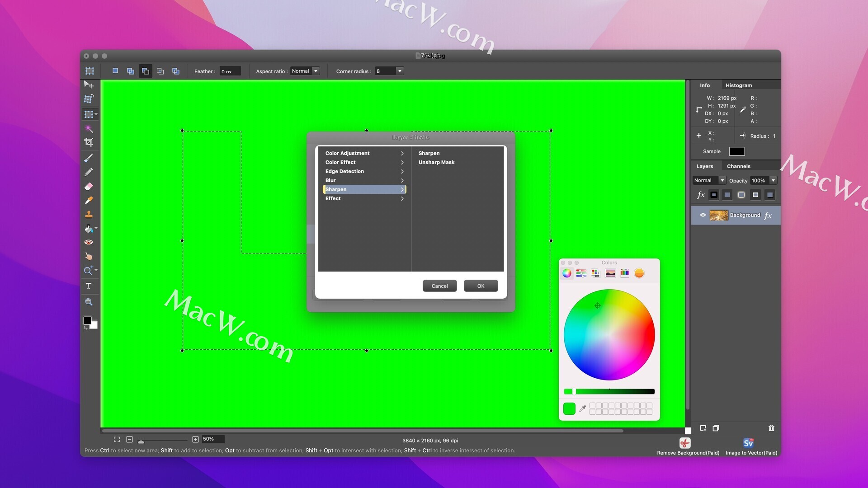This screenshot has width=868, height=488.
Task: Switch to the Channels tab
Action: click(738, 166)
